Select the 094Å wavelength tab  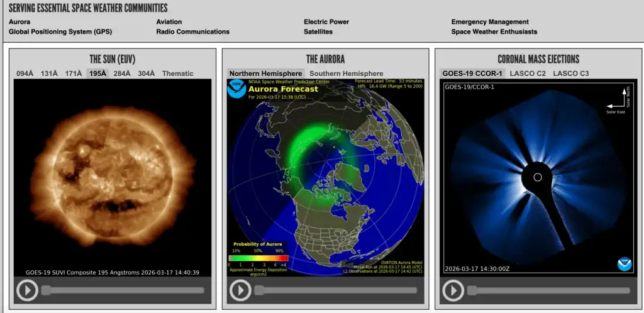click(25, 74)
